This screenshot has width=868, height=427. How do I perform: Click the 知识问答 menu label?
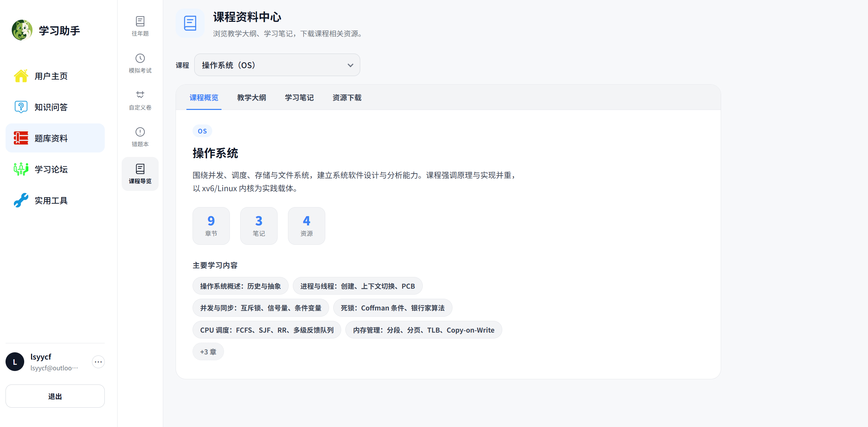click(51, 107)
